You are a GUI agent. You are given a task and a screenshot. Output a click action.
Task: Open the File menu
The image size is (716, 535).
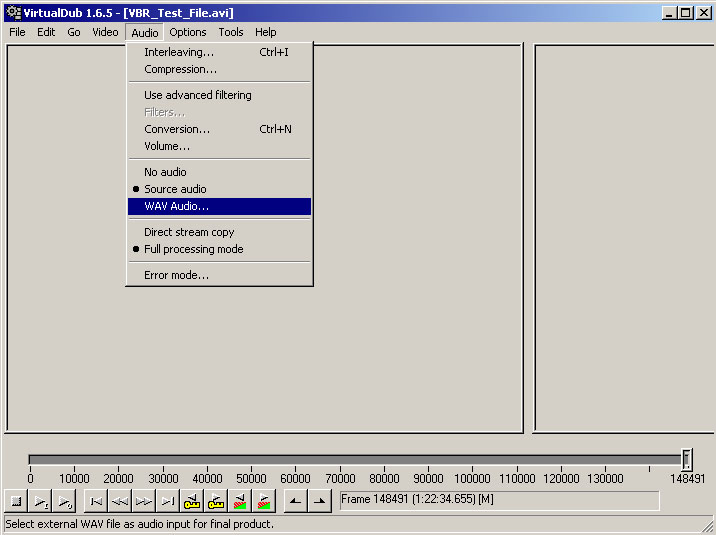pyautogui.click(x=17, y=32)
